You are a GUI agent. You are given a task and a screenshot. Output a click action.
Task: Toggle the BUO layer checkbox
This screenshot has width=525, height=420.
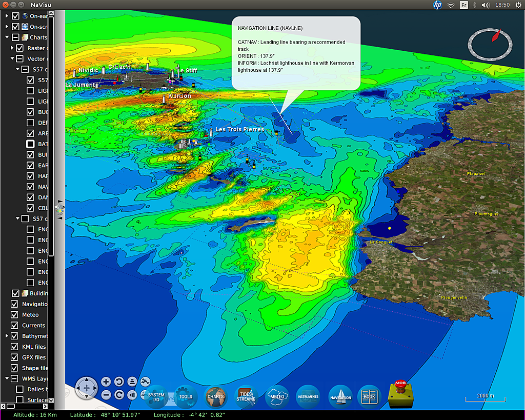(x=30, y=112)
